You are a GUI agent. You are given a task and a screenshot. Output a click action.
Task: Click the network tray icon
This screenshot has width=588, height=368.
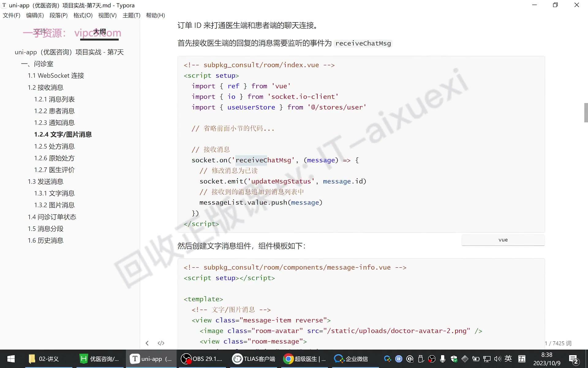pos(487,359)
